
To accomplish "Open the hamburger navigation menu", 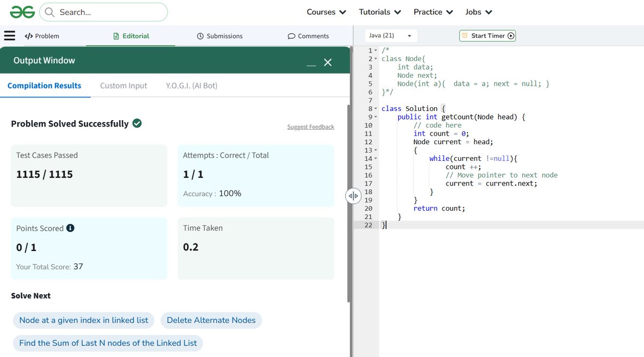I will [x=10, y=35].
